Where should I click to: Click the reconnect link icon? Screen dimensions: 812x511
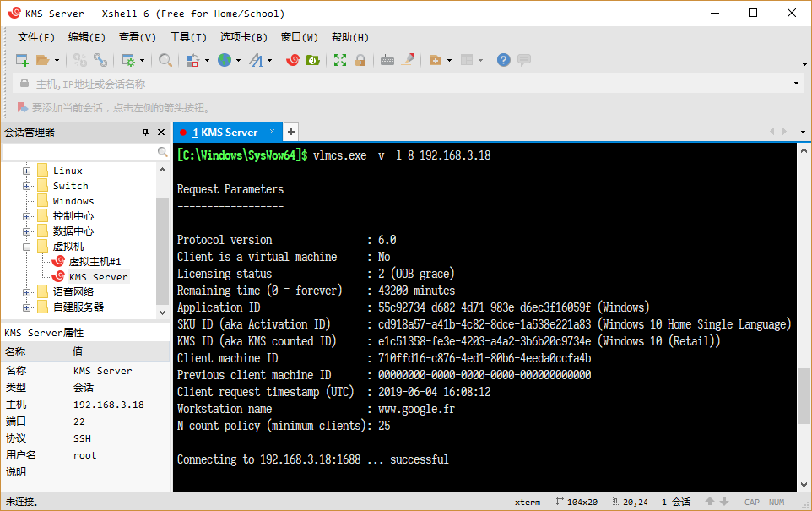pyautogui.click(x=100, y=60)
